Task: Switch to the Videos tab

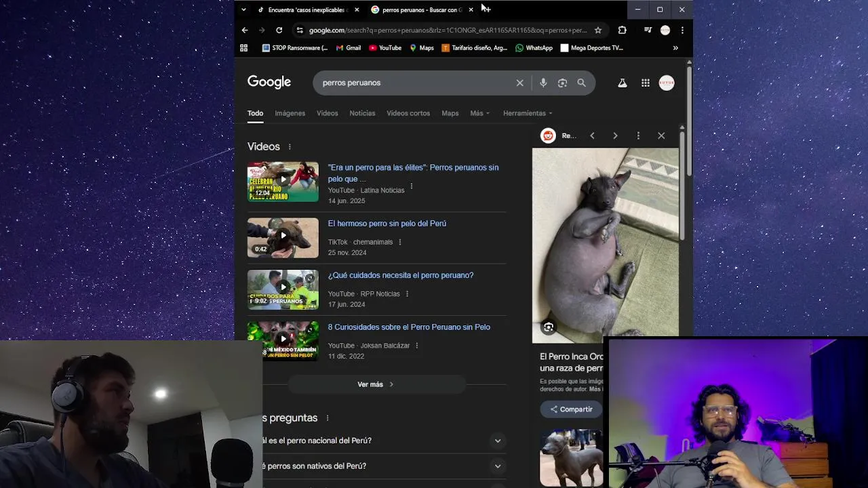Action: [x=327, y=113]
